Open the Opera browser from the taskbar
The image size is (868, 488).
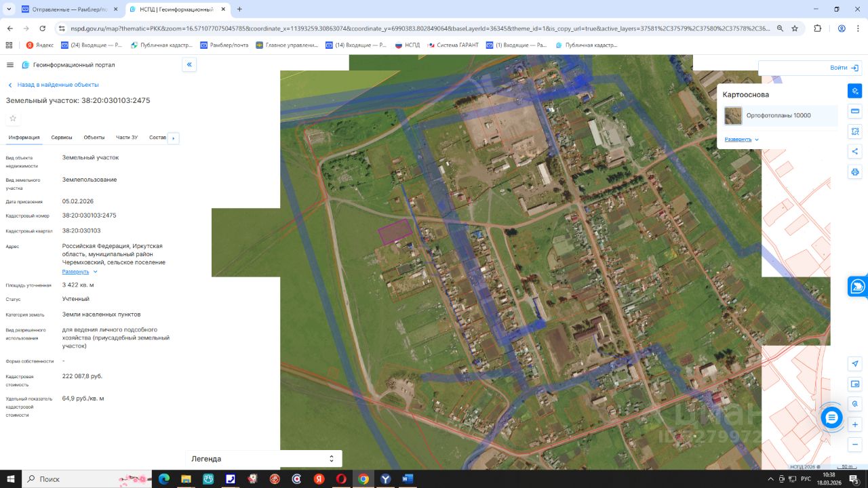tap(341, 479)
